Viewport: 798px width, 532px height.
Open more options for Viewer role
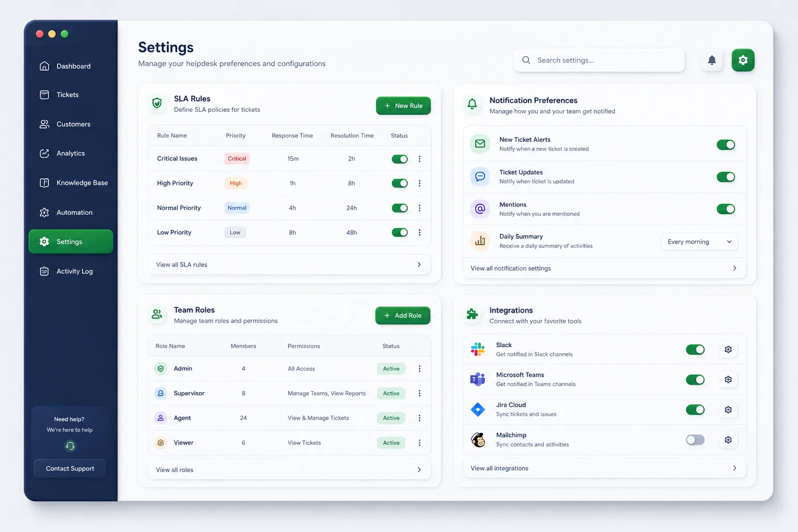[x=420, y=443]
